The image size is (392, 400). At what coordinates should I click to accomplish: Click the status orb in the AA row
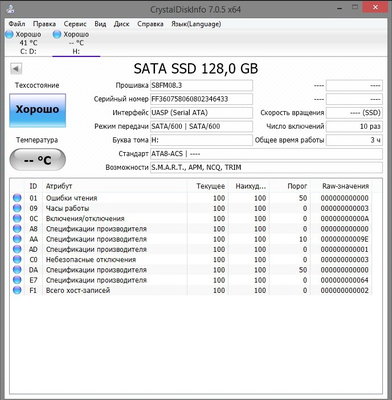click(x=17, y=239)
